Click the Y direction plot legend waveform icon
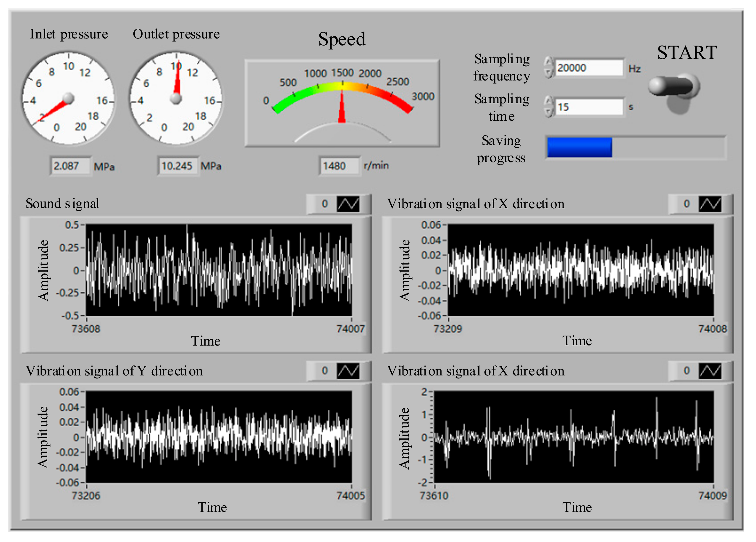This screenshot has width=756, height=542. (x=348, y=371)
